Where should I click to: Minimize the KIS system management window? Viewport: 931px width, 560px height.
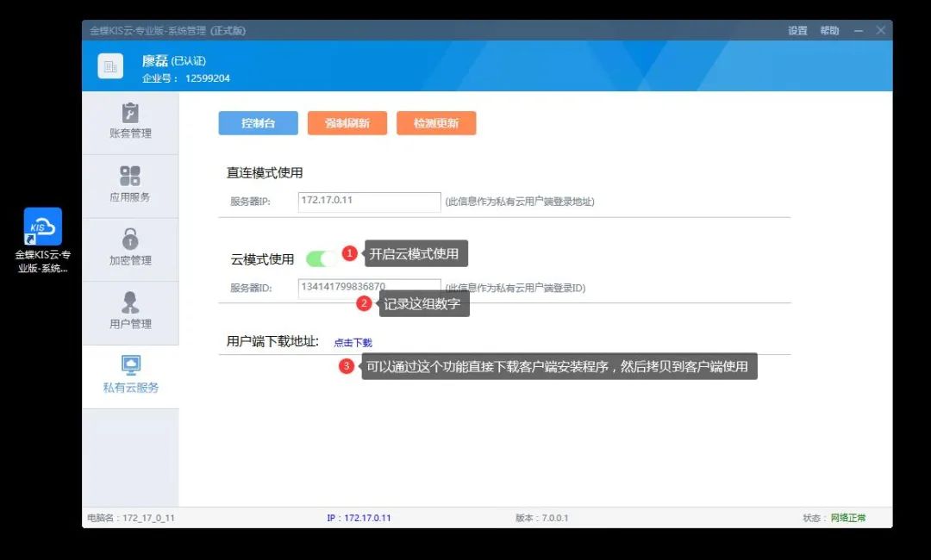(859, 31)
